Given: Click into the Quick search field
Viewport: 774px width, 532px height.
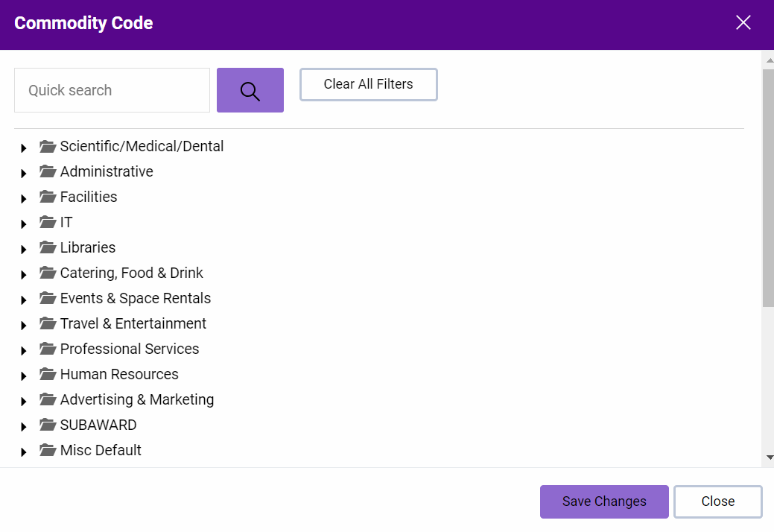Looking at the screenshot, I should 112,91.
